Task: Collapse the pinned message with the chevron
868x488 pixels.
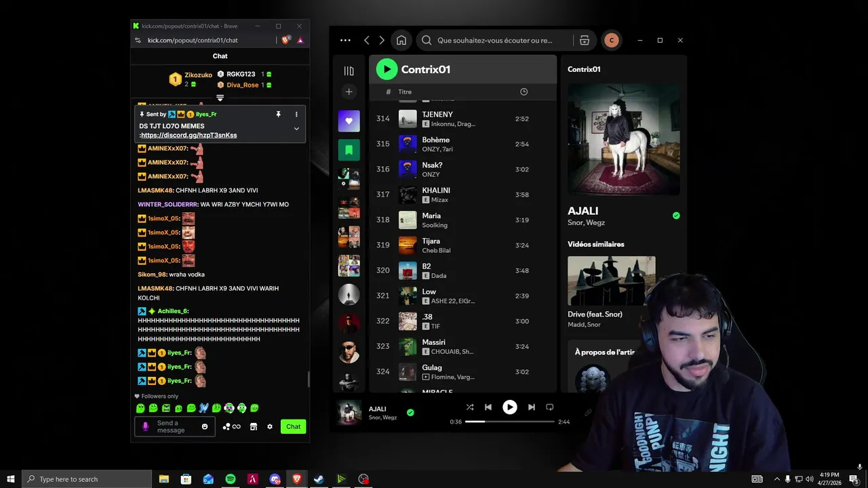Action: point(296,128)
